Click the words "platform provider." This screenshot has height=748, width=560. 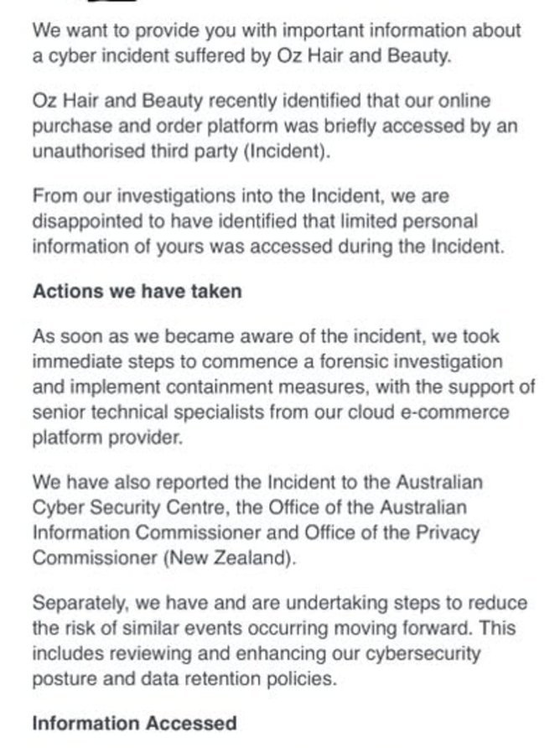[x=108, y=438]
